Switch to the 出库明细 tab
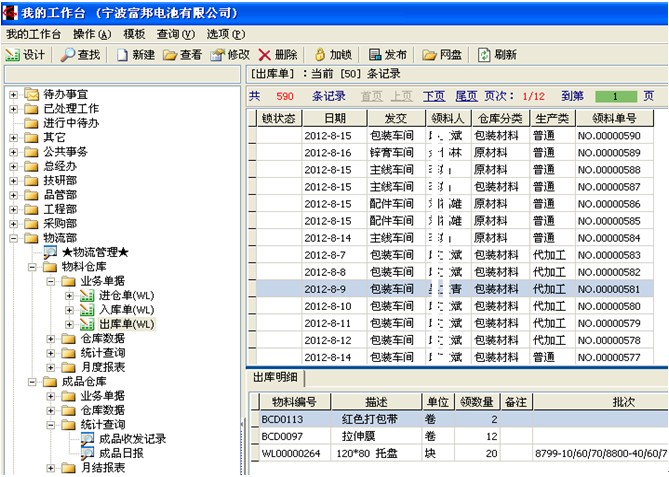Image resolution: width=669 pixels, height=477 pixels. (276, 377)
